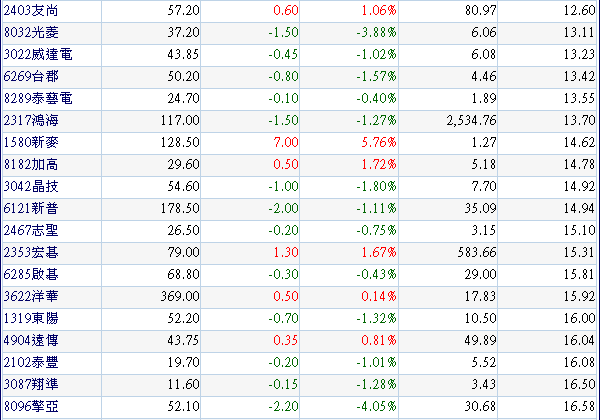600x420 pixels.
Task: Open stock link 8289泰藝電
Action: (38, 98)
